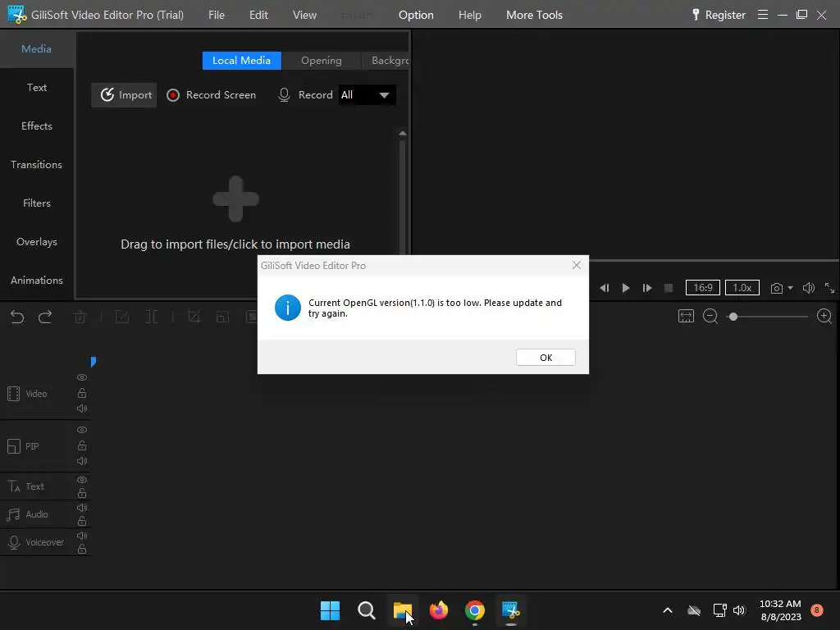Mute the PIP track speaker
The height and width of the screenshot is (630, 840).
(x=82, y=461)
